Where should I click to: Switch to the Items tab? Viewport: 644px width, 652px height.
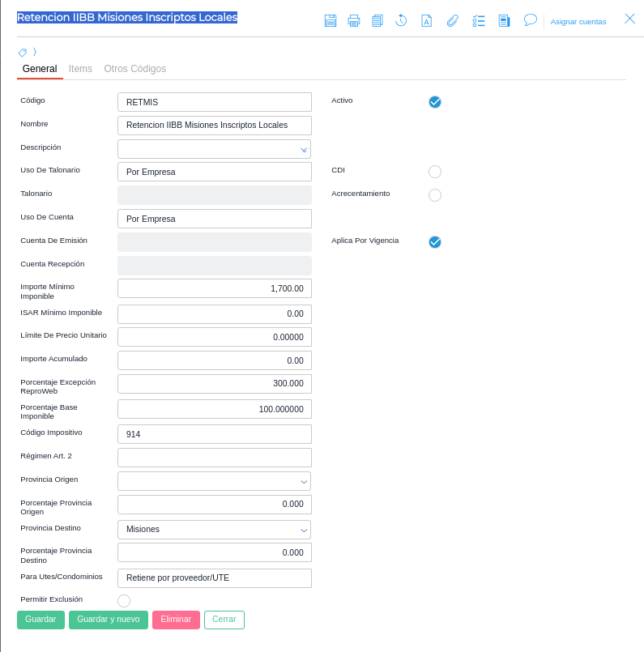click(x=80, y=69)
